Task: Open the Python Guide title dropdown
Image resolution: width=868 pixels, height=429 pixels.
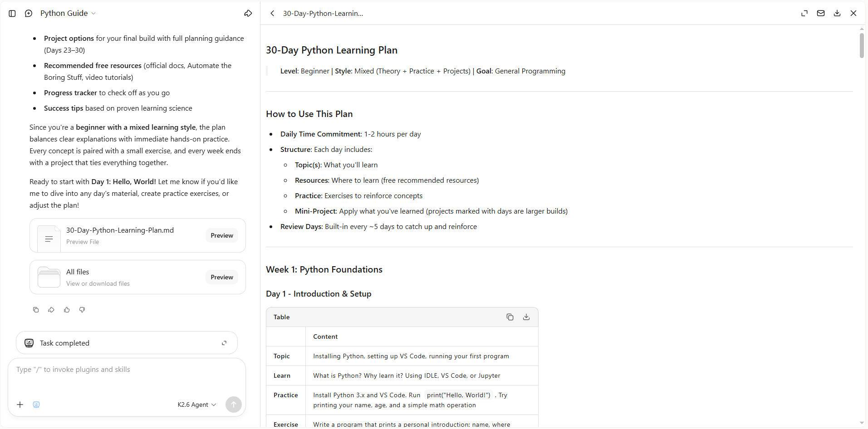Action: (68, 14)
